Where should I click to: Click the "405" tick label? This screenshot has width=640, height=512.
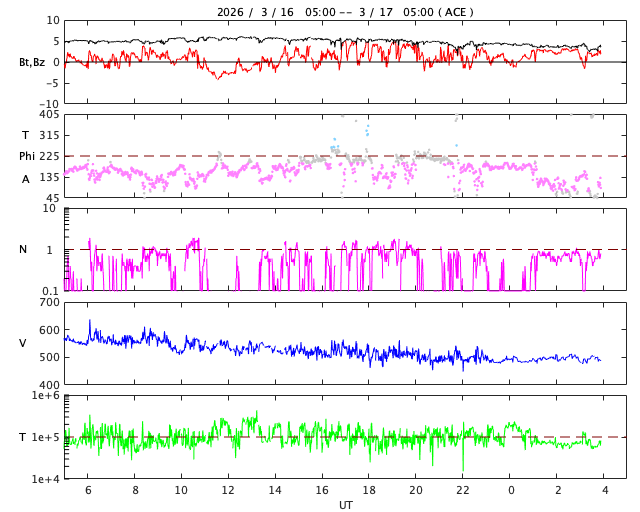48,115
